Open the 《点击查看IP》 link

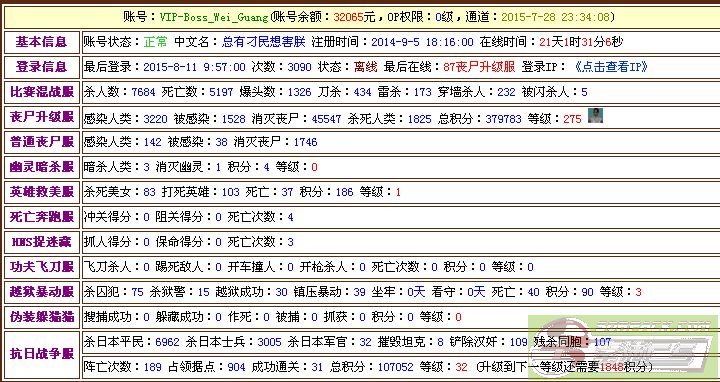point(610,67)
